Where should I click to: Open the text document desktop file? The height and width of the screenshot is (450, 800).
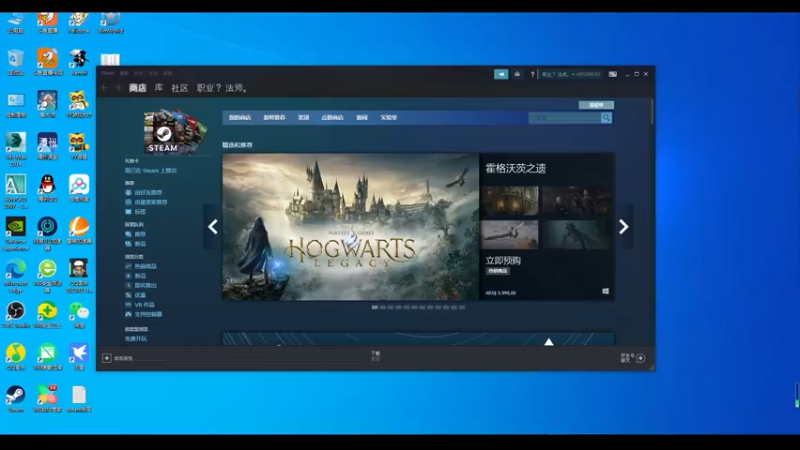click(x=79, y=399)
